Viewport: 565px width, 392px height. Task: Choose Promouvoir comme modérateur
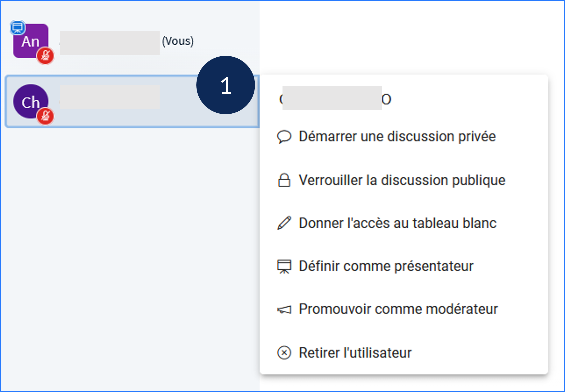tap(398, 309)
